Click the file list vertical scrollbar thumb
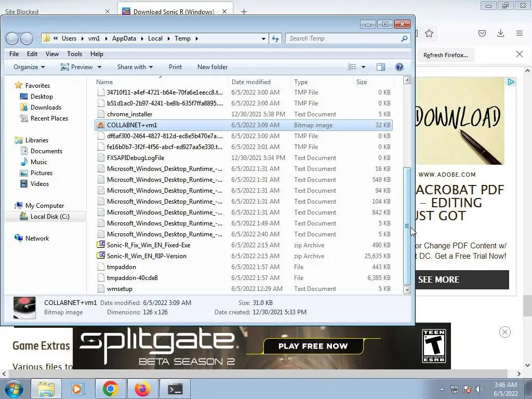Screen dimensions: 532x399 (x=407, y=226)
